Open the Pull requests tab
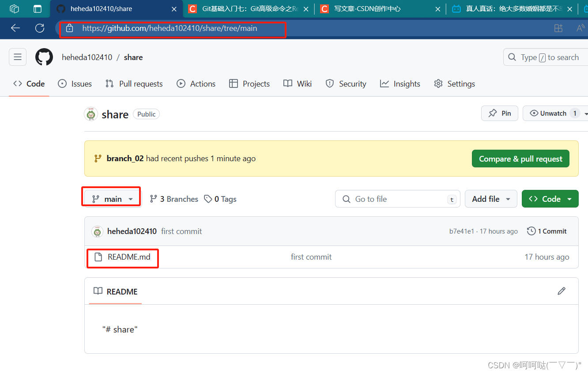This screenshot has height=374, width=588. coord(134,84)
